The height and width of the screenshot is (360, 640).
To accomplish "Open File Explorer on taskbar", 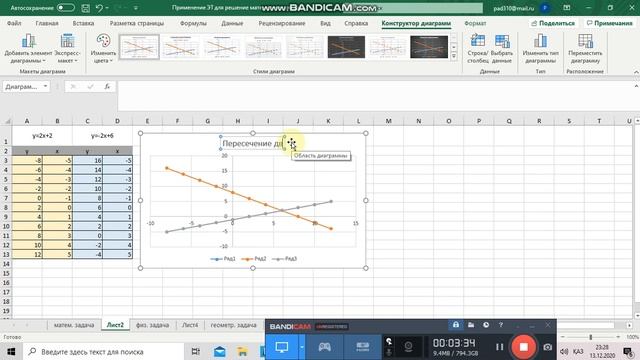I will tap(242, 351).
